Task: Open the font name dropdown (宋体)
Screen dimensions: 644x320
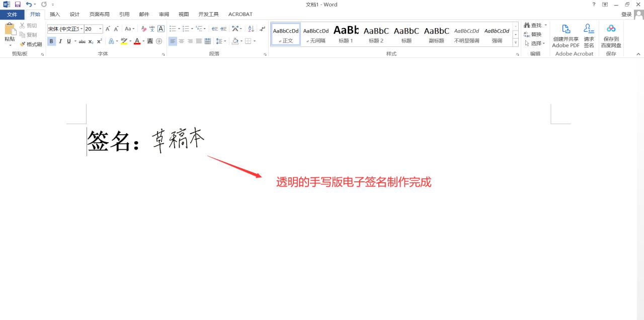Action: point(81,29)
